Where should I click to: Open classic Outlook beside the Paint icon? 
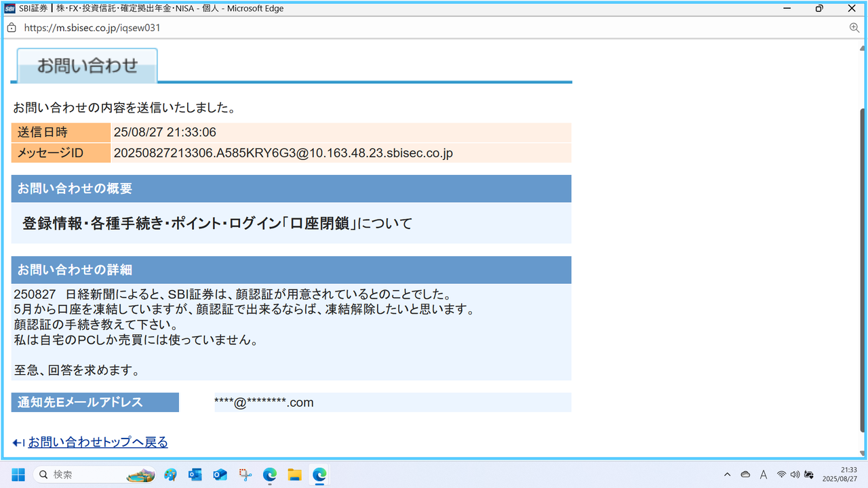pyautogui.click(x=195, y=474)
